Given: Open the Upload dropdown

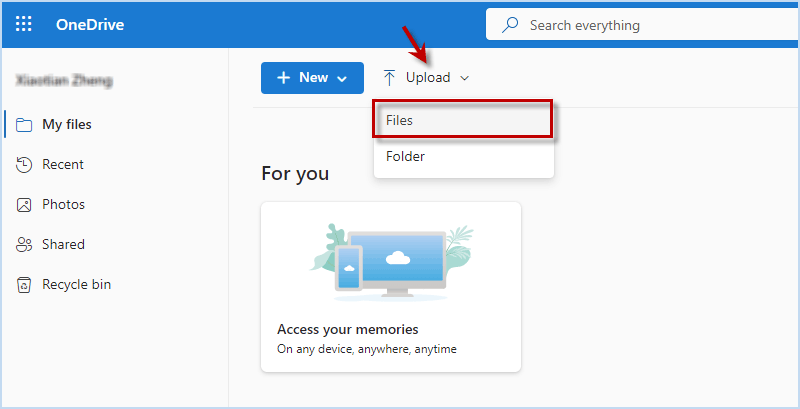Looking at the screenshot, I should tap(426, 78).
